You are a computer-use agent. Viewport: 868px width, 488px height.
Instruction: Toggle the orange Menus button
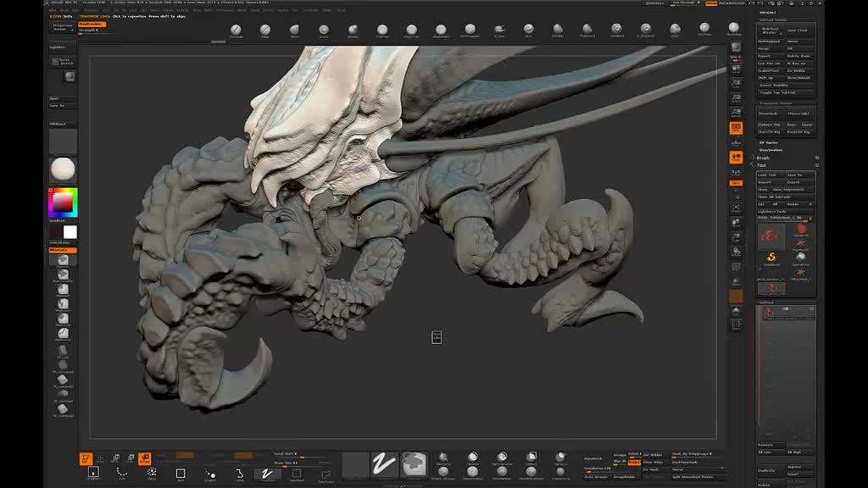711,3
